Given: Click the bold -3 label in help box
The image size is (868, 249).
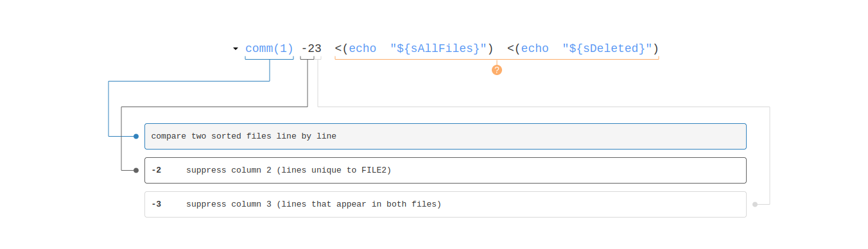Looking at the screenshot, I should [157, 204].
